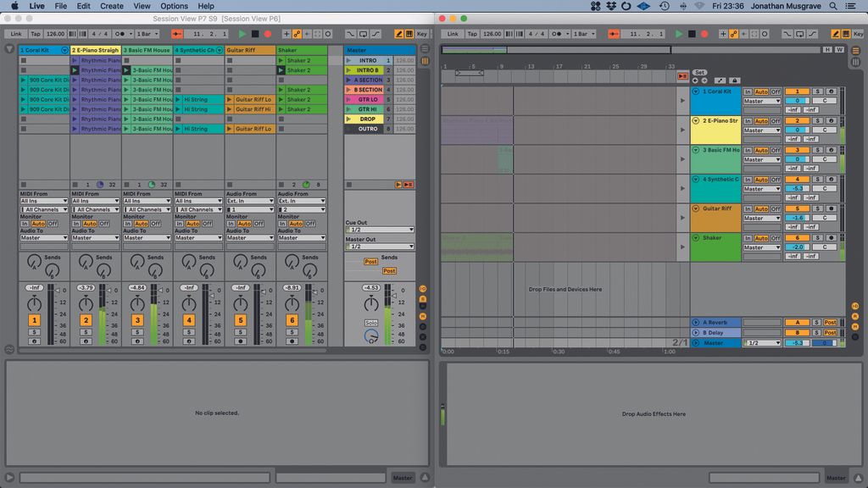Image resolution: width=868 pixels, height=488 pixels.
Task: Click the Back to Arrangement icon
Action: click(408, 184)
